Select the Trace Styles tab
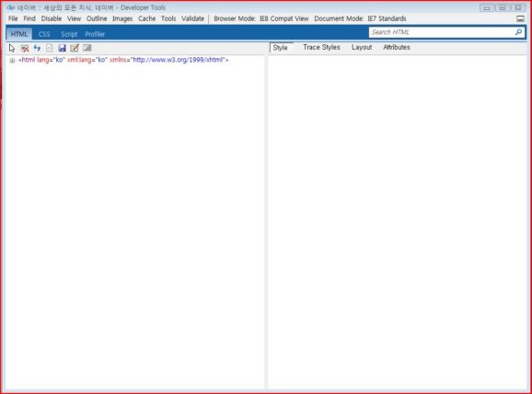This screenshot has height=394, width=532. 321,48
